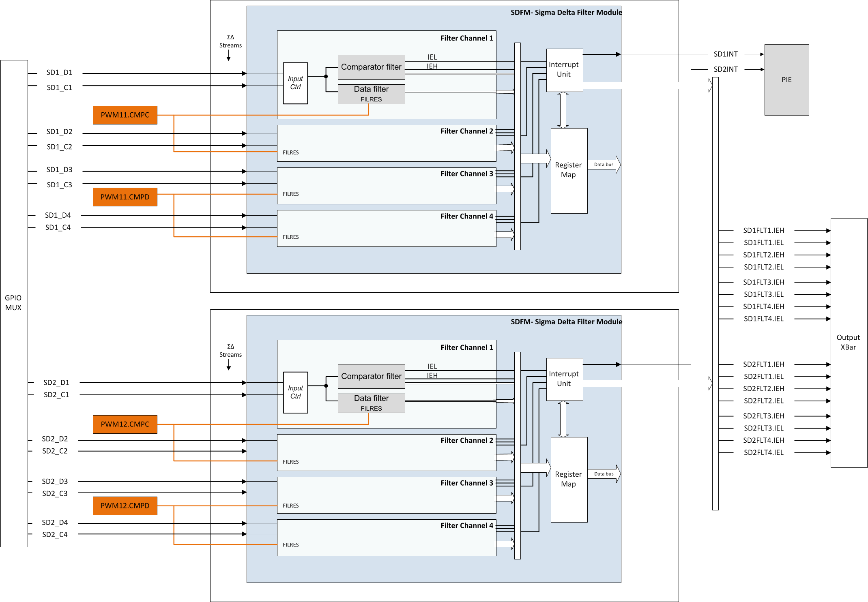Select the PWM12.CMPC block

click(x=125, y=424)
